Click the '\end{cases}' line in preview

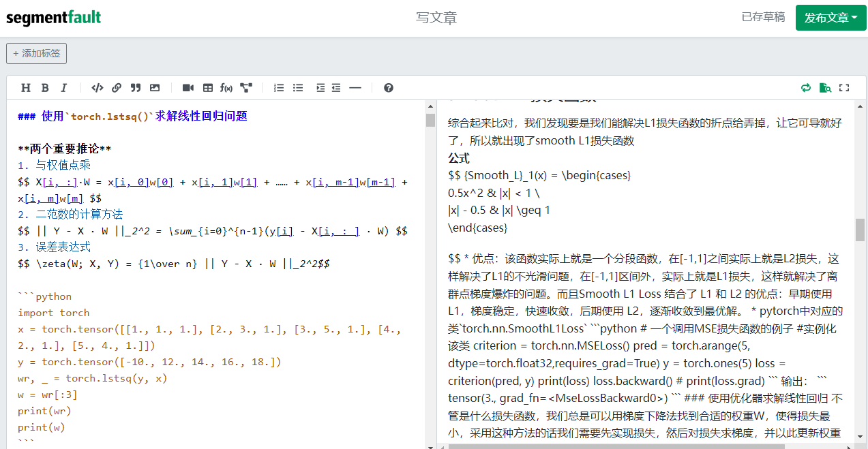pos(477,228)
